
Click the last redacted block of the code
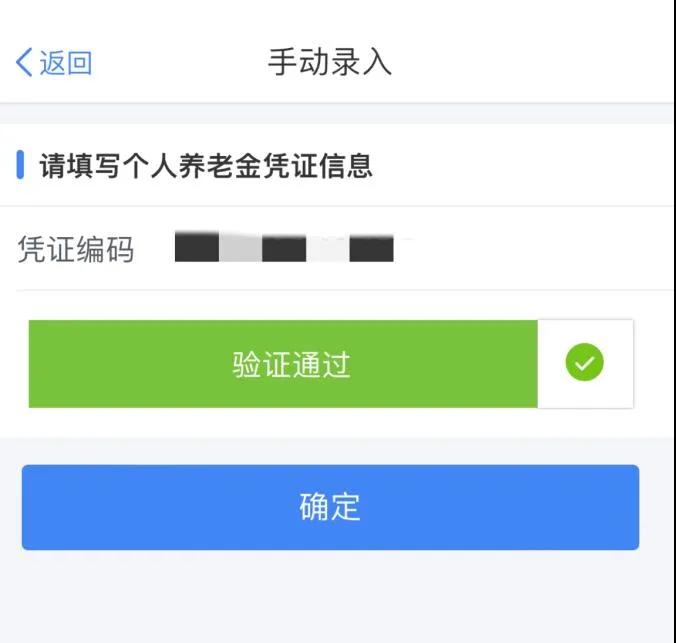(371, 248)
